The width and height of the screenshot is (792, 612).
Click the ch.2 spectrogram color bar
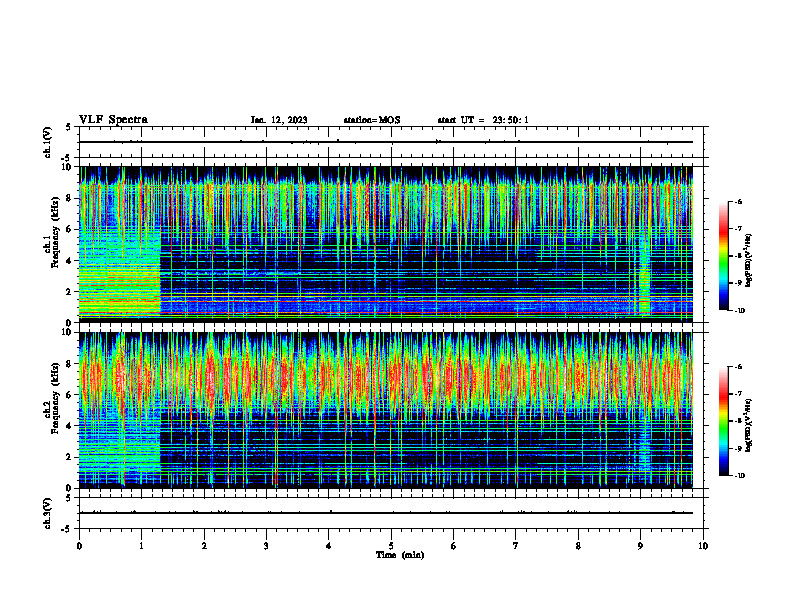click(723, 421)
